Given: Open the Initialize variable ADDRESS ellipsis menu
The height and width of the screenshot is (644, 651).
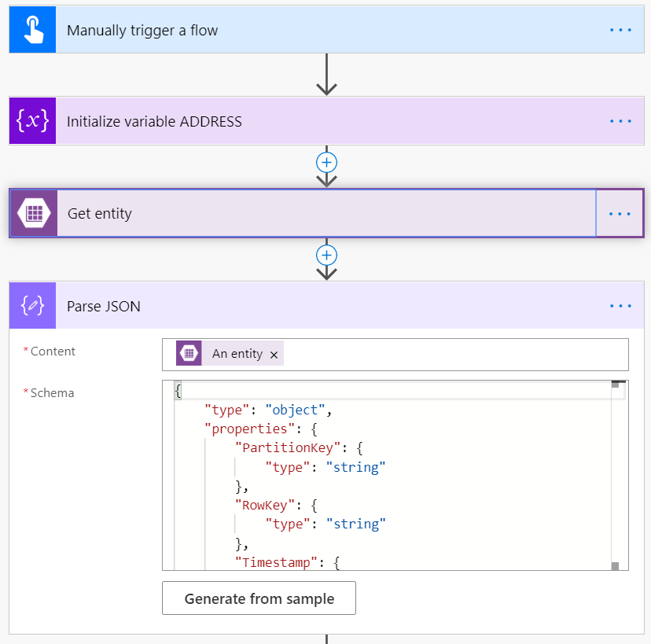Looking at the screenshot, I should point(620,120).
